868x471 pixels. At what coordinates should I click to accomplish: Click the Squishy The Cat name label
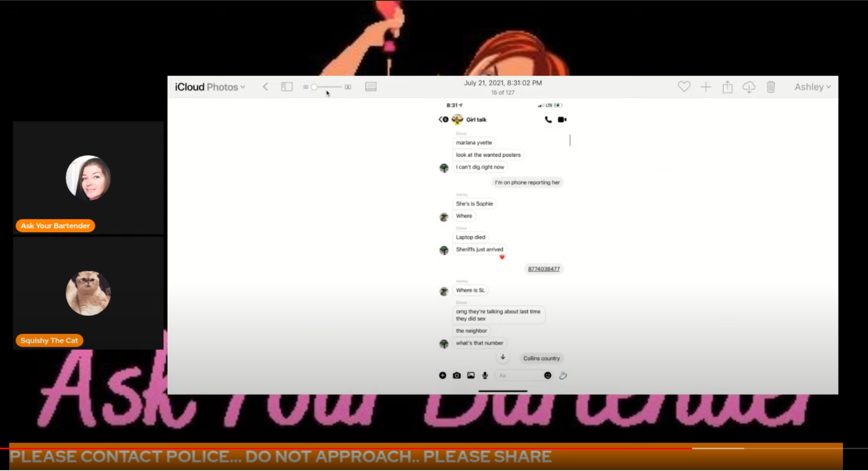(49, 340)
